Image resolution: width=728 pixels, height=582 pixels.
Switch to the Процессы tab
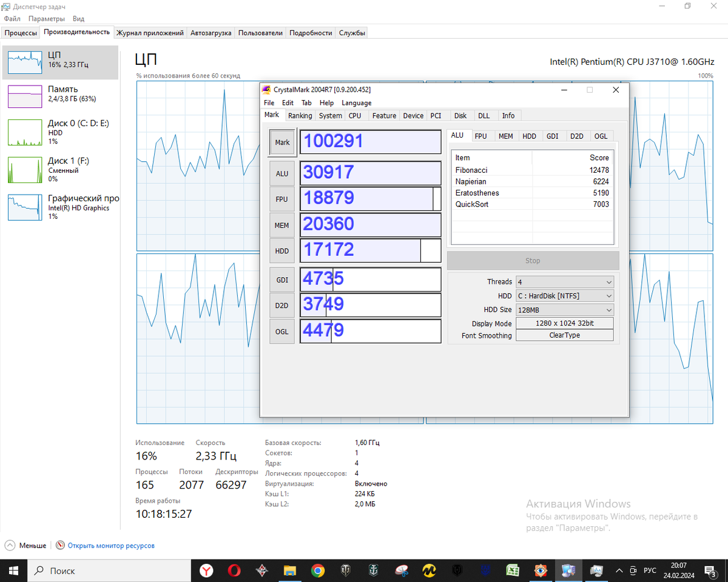tap(21, 33)
